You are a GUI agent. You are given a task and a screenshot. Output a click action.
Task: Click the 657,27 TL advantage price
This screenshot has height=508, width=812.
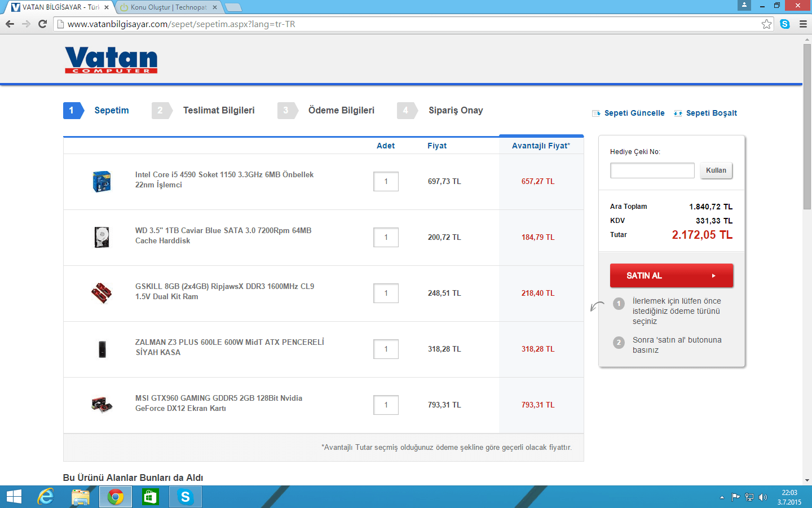point(538,181)
